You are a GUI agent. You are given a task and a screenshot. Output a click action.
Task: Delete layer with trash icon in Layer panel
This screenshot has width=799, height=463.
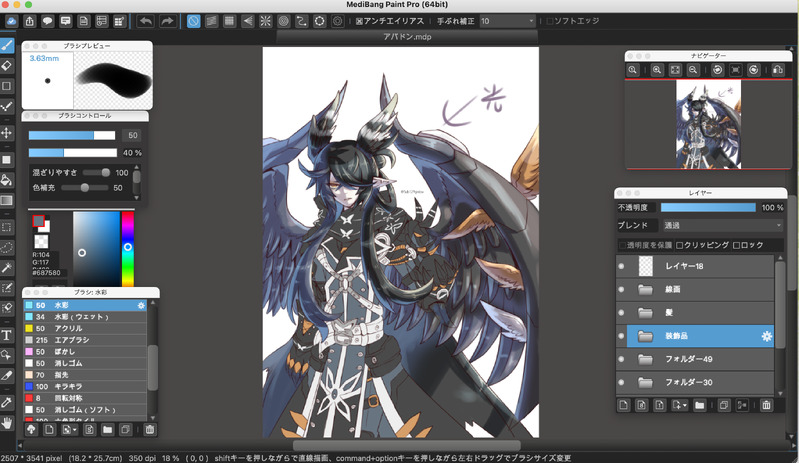[x=766, y=405]
